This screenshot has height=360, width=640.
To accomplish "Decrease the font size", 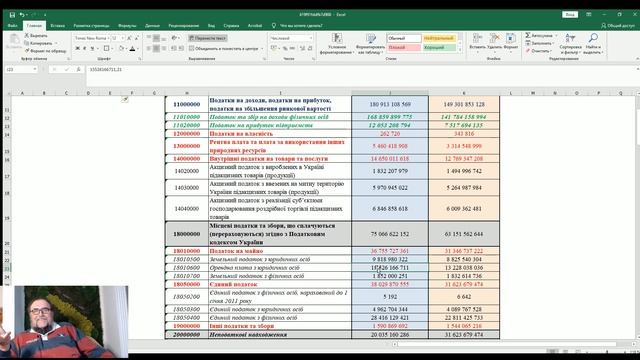I will 137,38.
